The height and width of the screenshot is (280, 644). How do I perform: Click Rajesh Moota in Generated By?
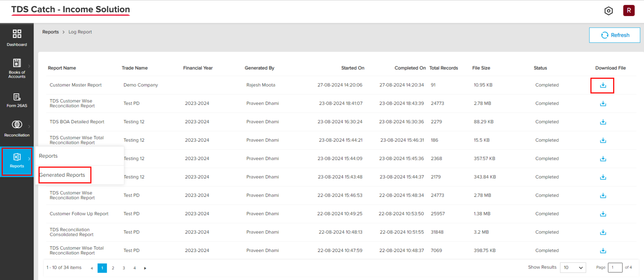point(261,85)
